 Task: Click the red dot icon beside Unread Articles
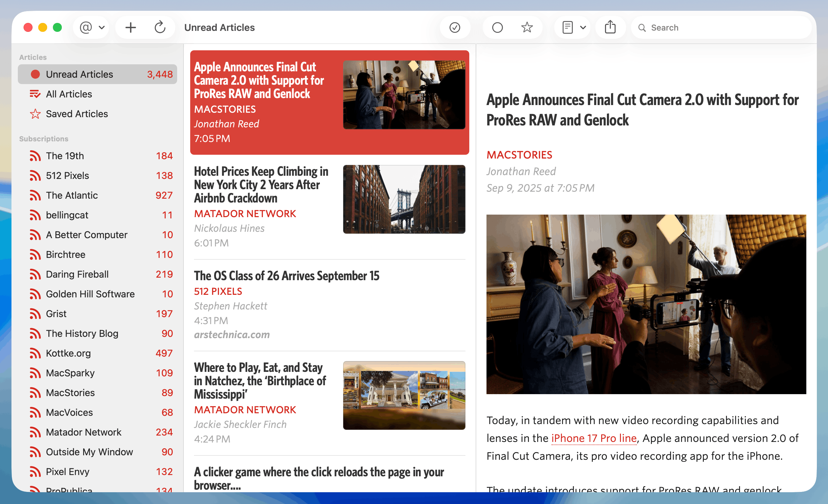[x=35, y=74]
